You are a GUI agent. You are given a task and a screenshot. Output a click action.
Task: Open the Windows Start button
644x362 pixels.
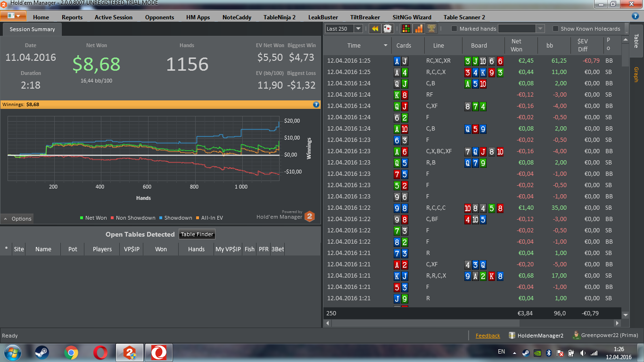[13, 352]
